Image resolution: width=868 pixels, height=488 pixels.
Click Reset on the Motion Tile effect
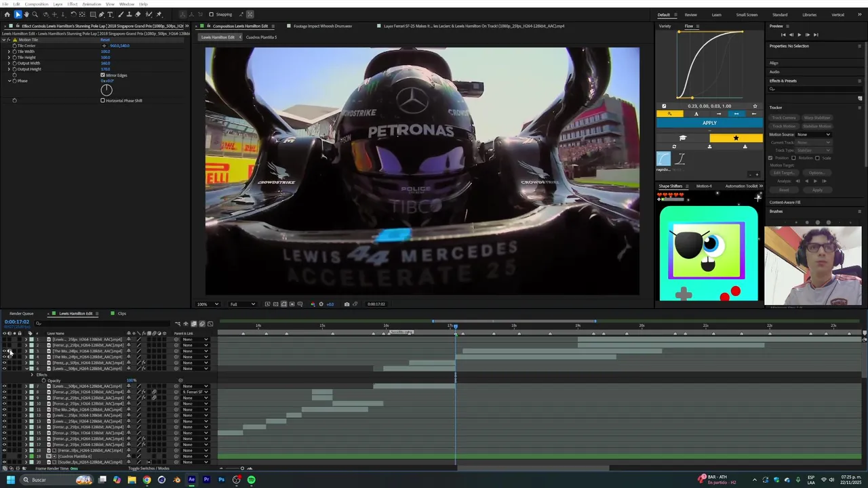tap(105, 39)
